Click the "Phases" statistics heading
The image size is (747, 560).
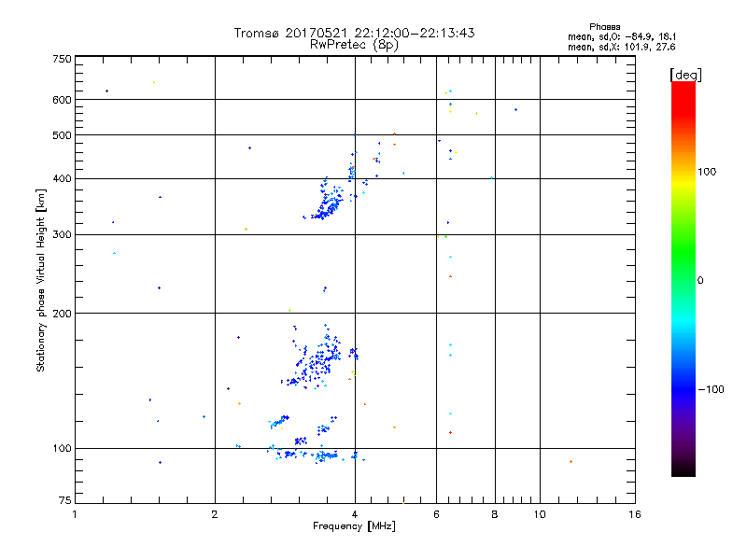(604, 27)
